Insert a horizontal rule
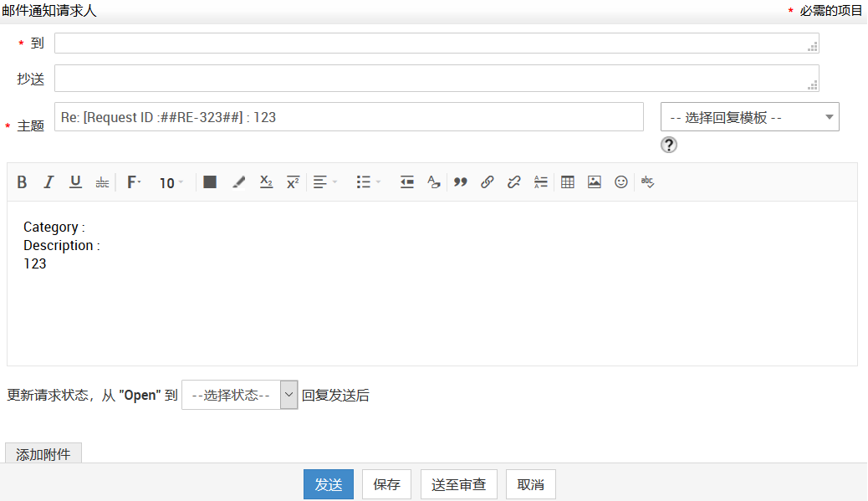 [x=541, y=182]
